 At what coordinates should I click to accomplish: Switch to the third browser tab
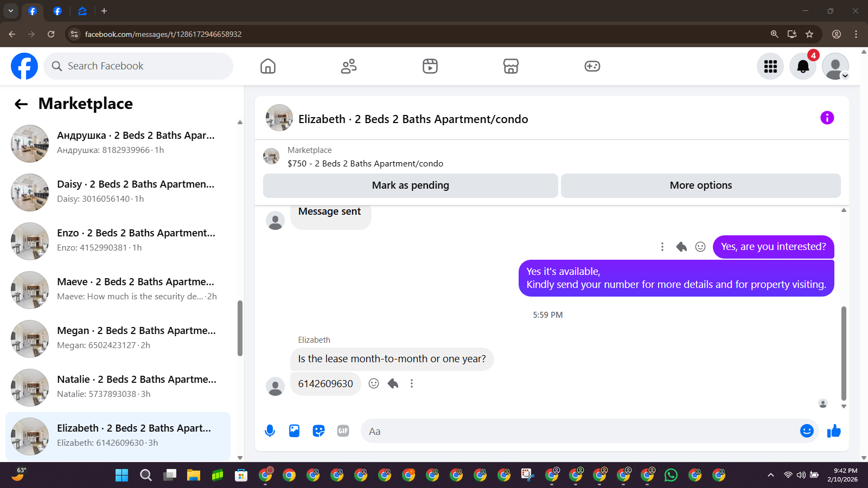tap(82, 11)
